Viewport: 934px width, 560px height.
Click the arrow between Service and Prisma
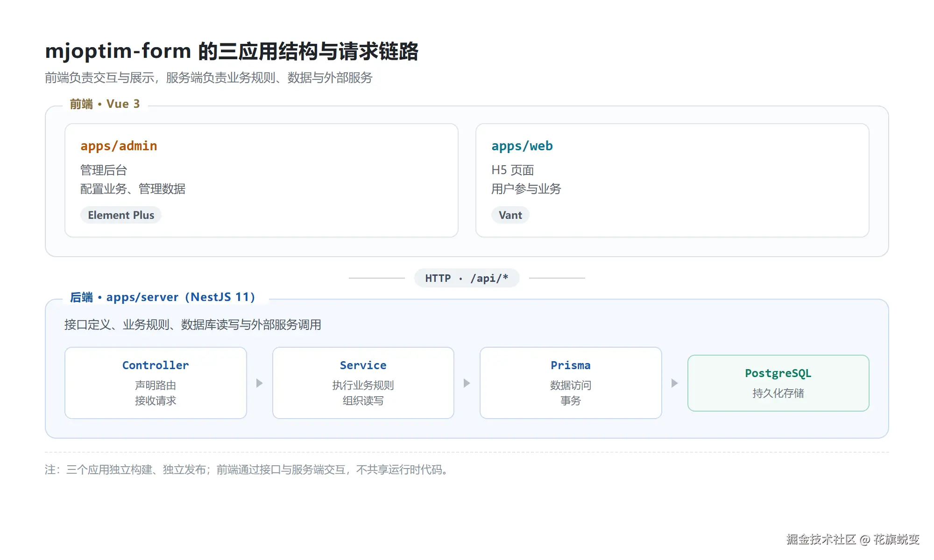coord(467,383)
